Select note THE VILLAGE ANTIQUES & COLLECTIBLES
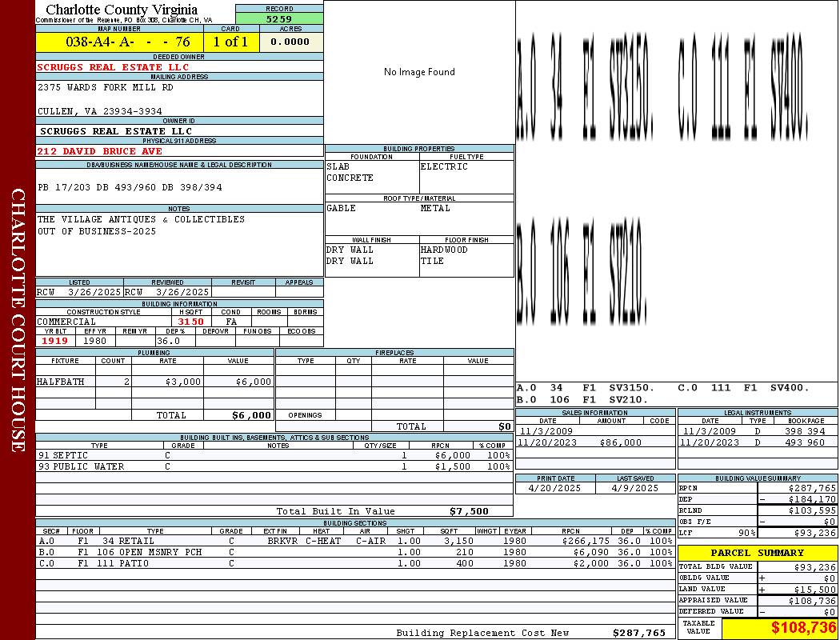The width and height of the screenshot is (840, 640). click(x=141, y=219)
